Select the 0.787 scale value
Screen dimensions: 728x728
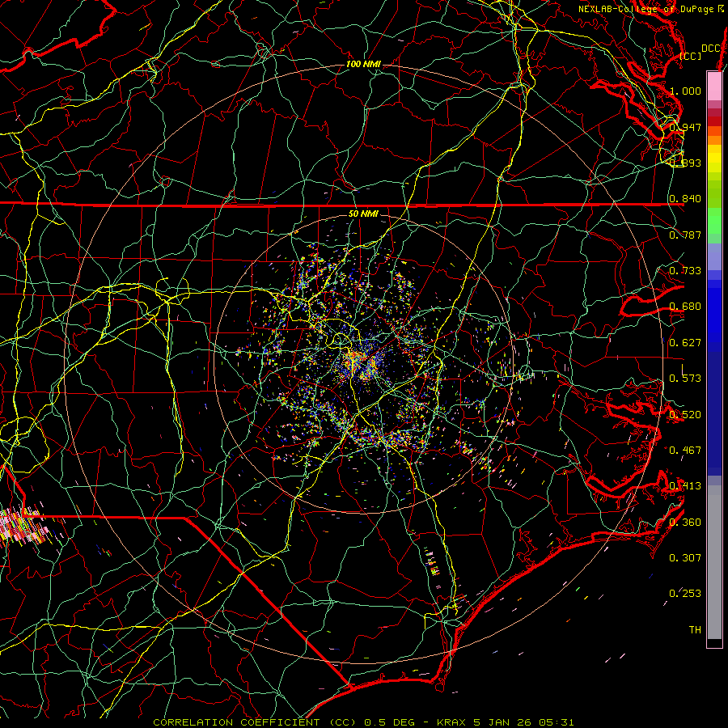685,235
